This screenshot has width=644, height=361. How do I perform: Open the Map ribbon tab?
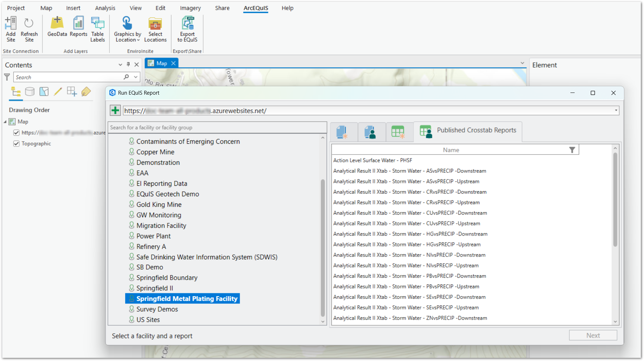pos(46,8)
